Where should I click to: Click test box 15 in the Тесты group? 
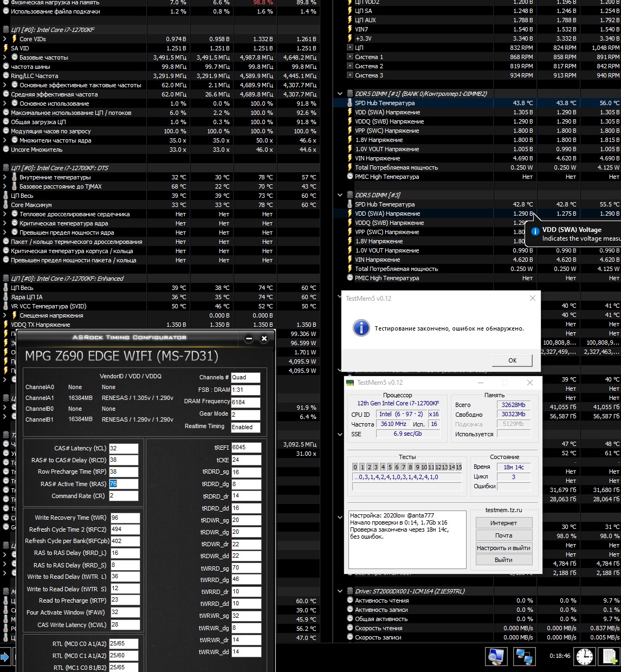coord(459,467)
